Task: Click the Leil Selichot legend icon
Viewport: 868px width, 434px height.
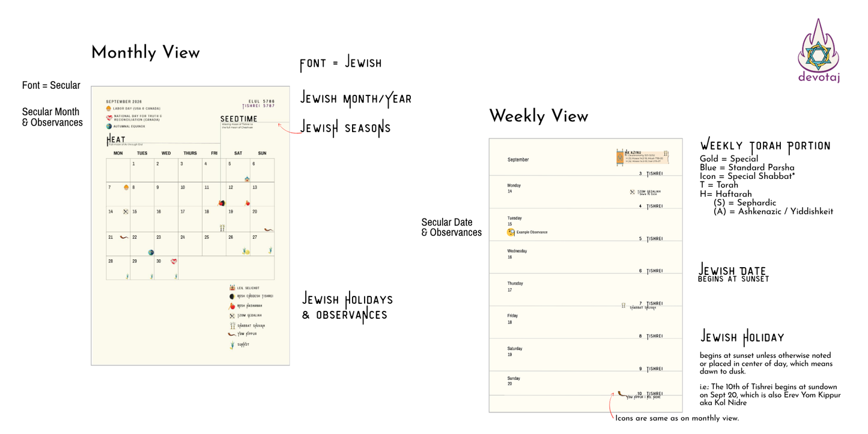Action: point(232,288)
